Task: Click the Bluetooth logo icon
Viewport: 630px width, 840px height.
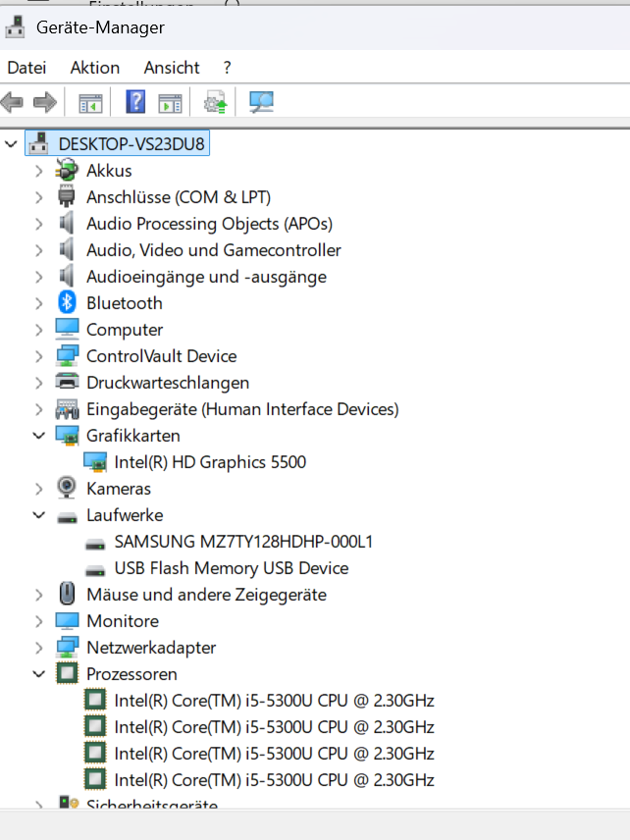Action: pos(67,302)
